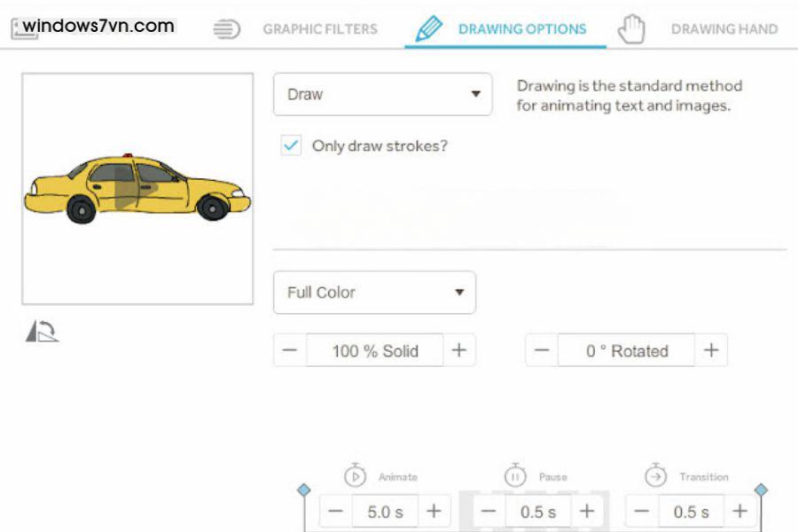Click the blue diamond handle on the timeline
Image resolution: width=798 pixels, height=532 pixels.
pos(301,489)
